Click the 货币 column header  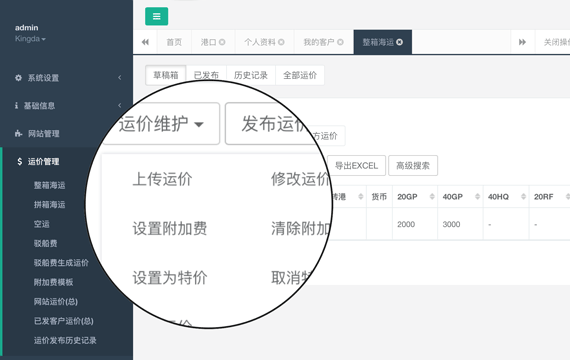379,197
